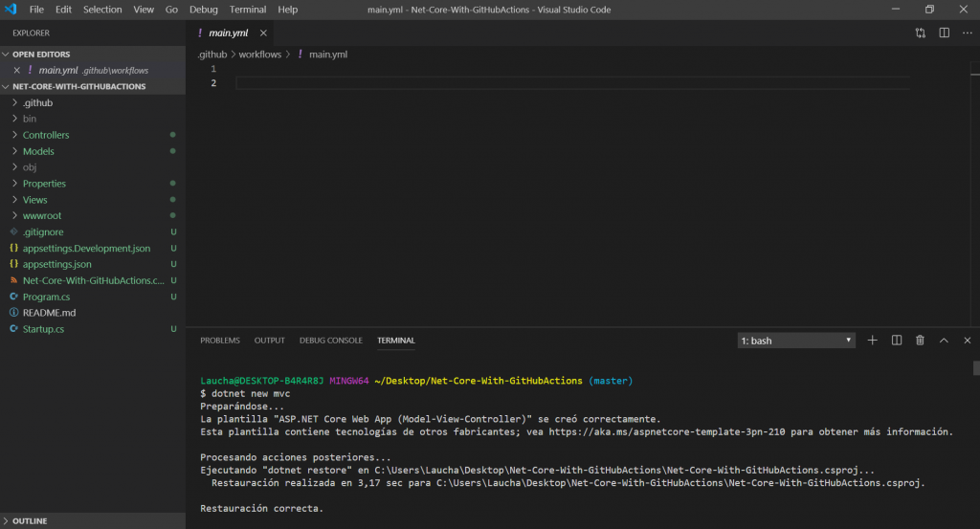This screenshot has height=529, width=980.
Task: Open the View menu
Action: [144, 10]
